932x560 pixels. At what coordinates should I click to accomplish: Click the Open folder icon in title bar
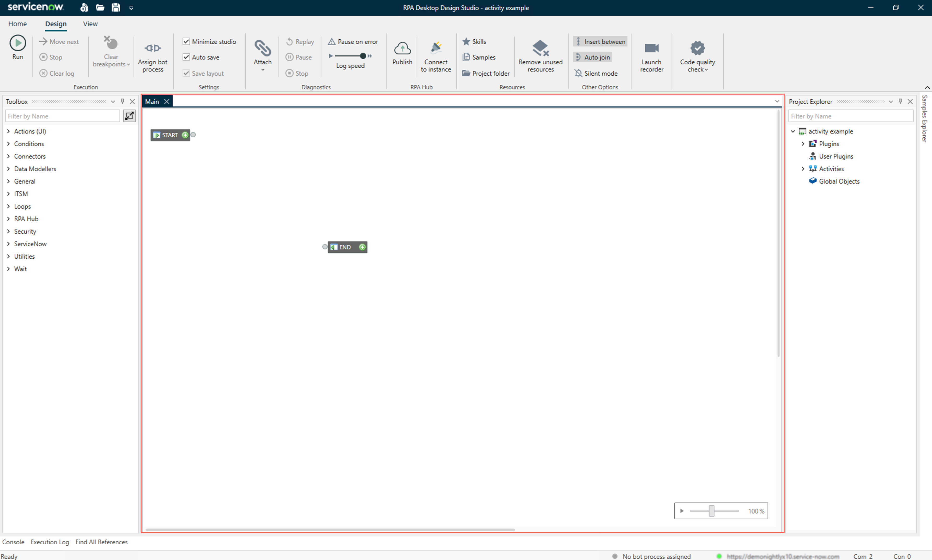click(x=100, y=8)
